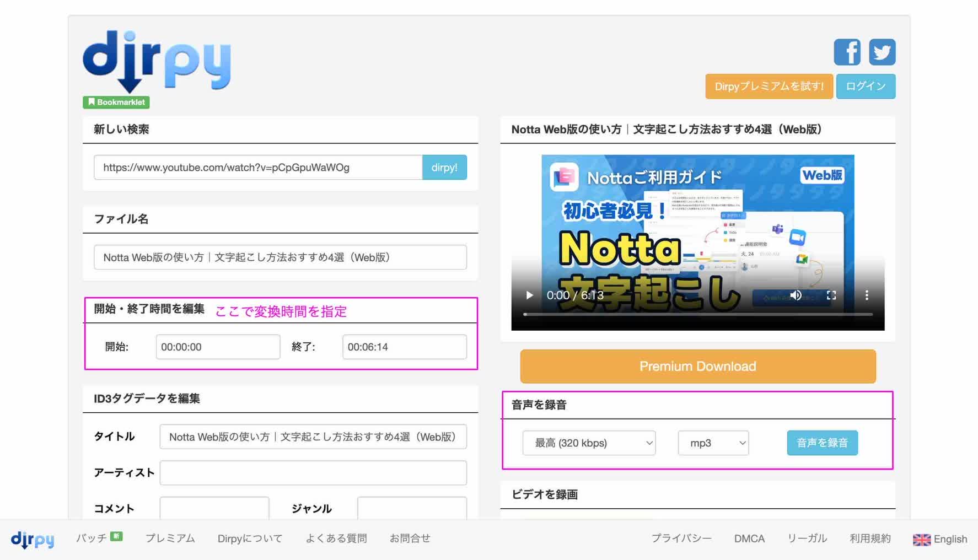Click Dirpyプレミアムを試す! button
978x560 pixels.
pyautogui.click(x=769, y=87)
